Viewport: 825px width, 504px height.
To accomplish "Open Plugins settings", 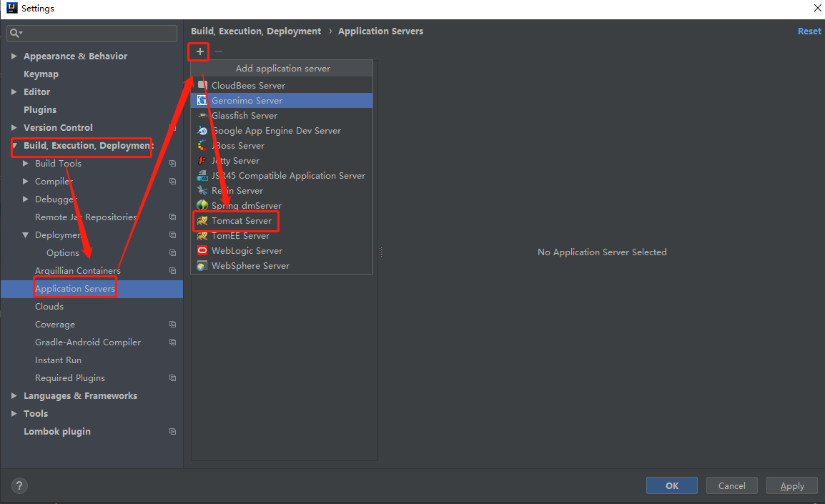I will pos(40,109).
